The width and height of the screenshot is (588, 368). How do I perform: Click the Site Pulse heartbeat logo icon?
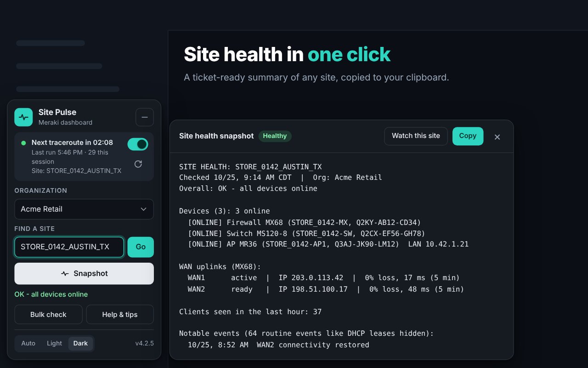[x=23, y=117]
